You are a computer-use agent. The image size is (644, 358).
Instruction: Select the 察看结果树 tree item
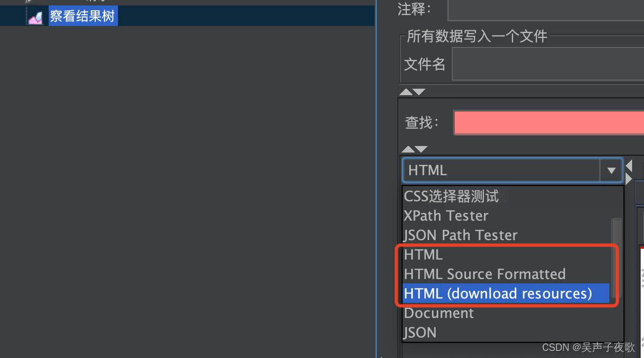tap(82, 16)
